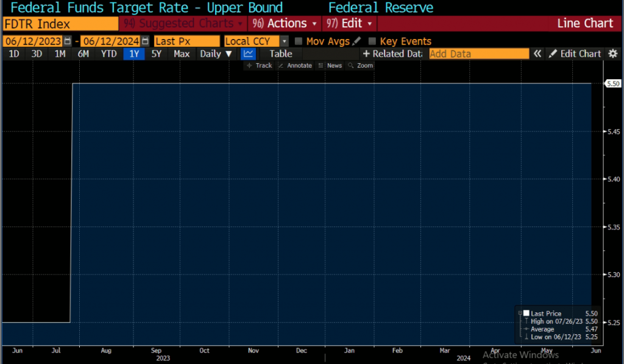Switch to Table view
Viewport: 624px width, 364px height.
tap(280, 54)
